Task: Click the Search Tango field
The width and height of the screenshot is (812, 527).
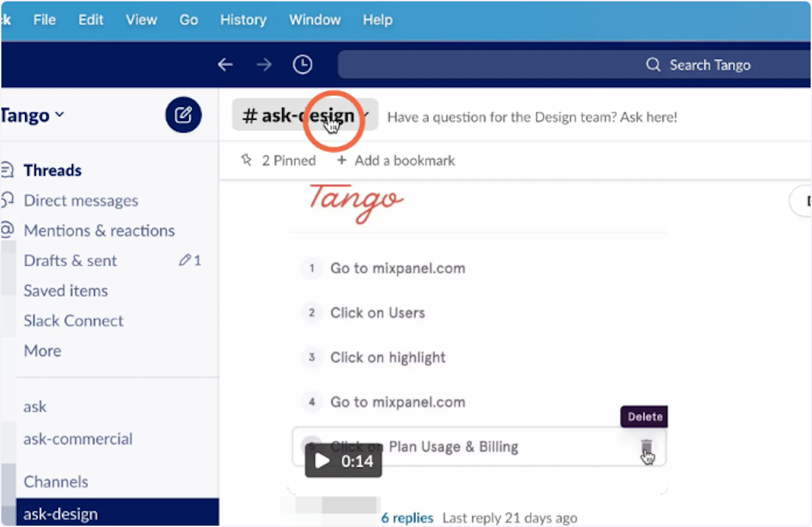Action: click(575, 65)
